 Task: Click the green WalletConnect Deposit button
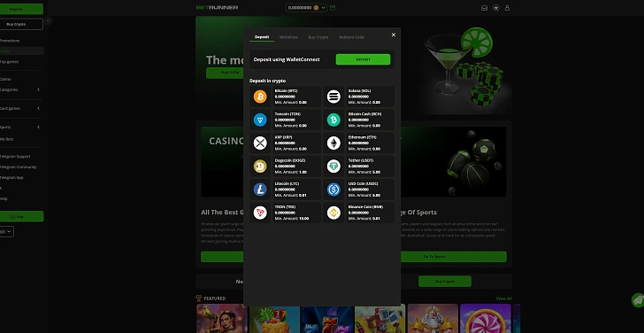[x=363, y=59]
